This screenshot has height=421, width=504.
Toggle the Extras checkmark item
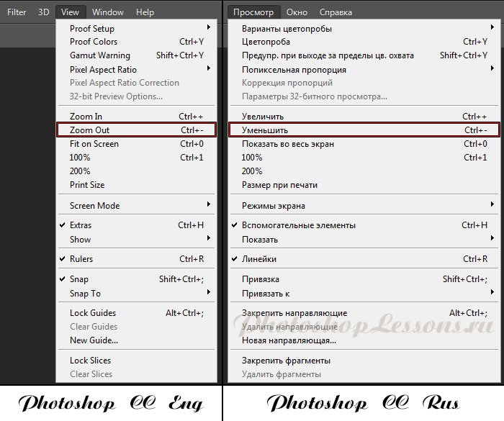point(136,225)
